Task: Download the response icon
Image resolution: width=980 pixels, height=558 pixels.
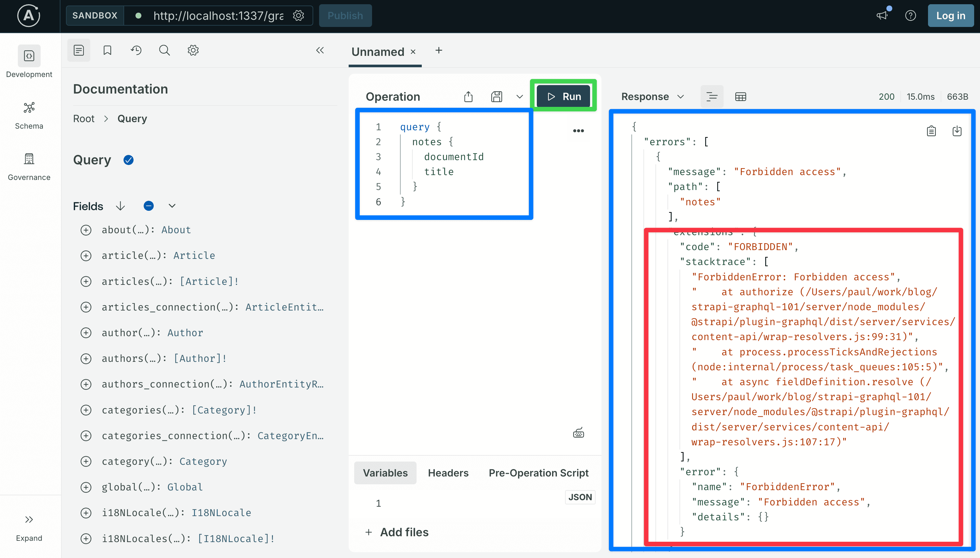Action: pyautogui.click(x=957, y=131)
